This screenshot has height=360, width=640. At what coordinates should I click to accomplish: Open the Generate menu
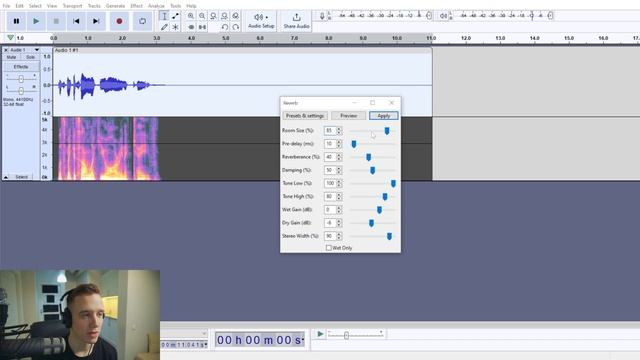[x=116, y=6]
